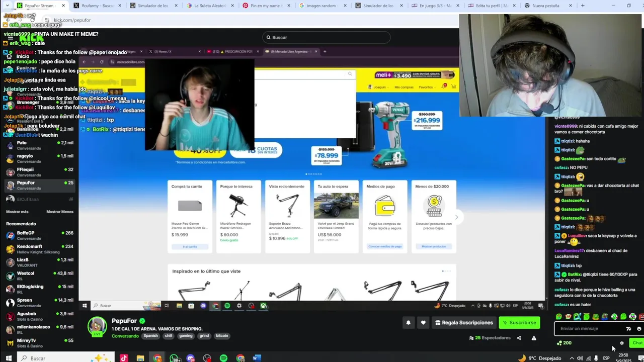Click Regala Suscripciones button

pos(464,323)
